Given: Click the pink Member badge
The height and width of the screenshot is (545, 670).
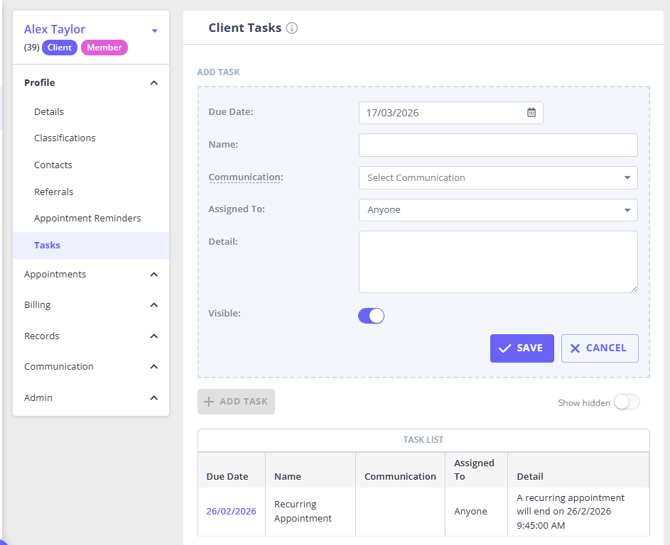Looking at the screenshot, I should pyautogui.click(x=103, y=48).
